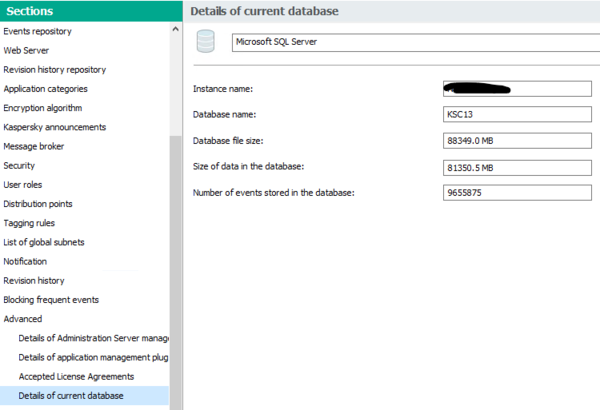Open Revision history repository section
600x410 pixels.
coord(54,69)
